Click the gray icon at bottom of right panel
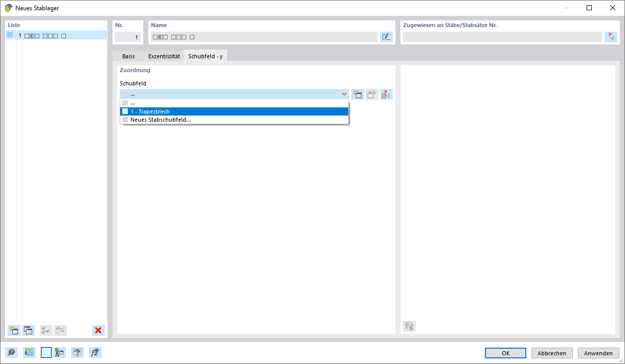 click(x=409, y=326)
